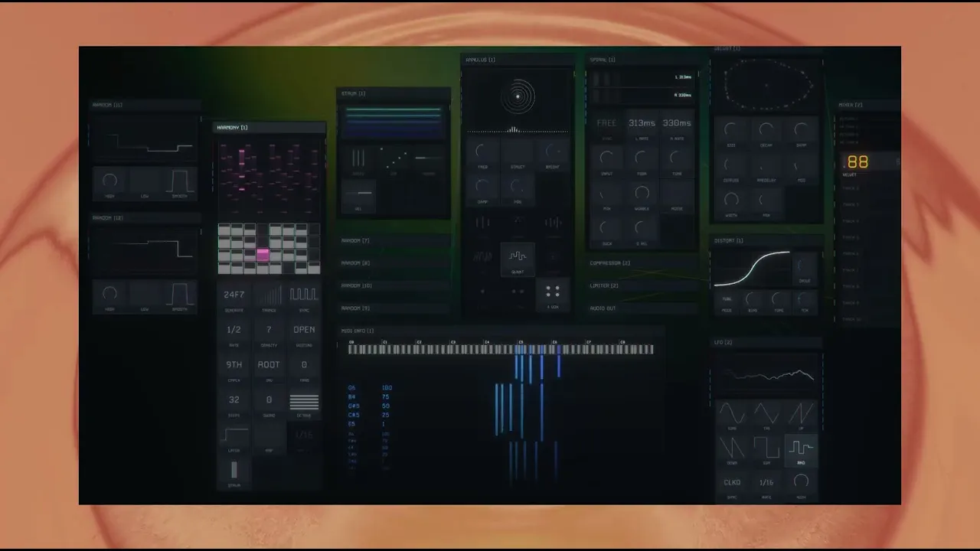This screenshot has width=980, height=551.
Task: Adjust the WOBBLE knob in Spiral
Action: (x=642, y=193)
